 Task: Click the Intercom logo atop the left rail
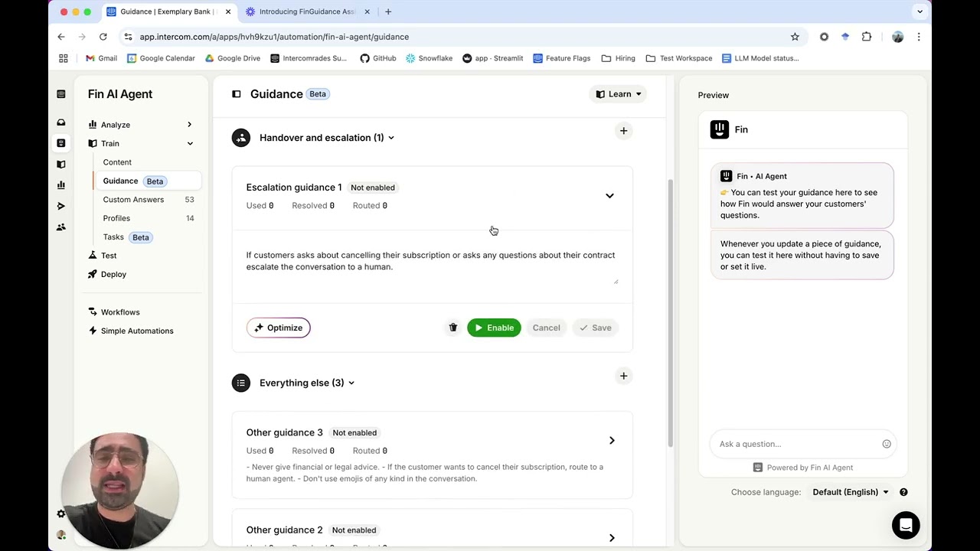coord(61,94)
